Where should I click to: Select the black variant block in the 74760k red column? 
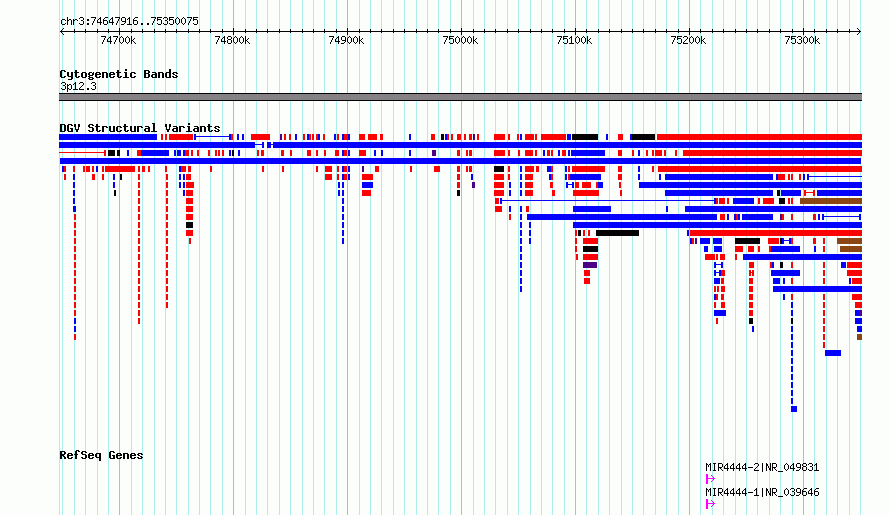coord(190,225)
